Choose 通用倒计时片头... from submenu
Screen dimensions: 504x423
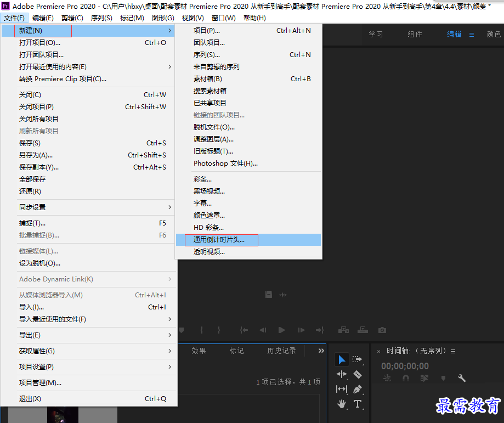click(x=248, y=240)
